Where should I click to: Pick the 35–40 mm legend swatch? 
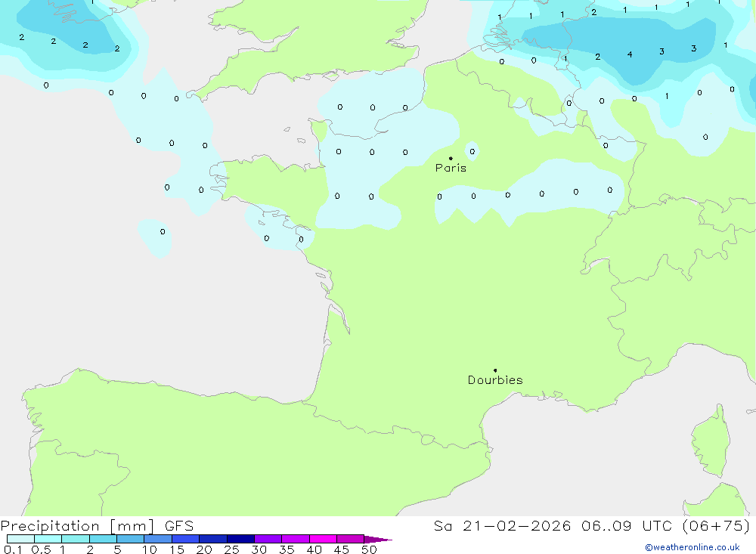296,539
